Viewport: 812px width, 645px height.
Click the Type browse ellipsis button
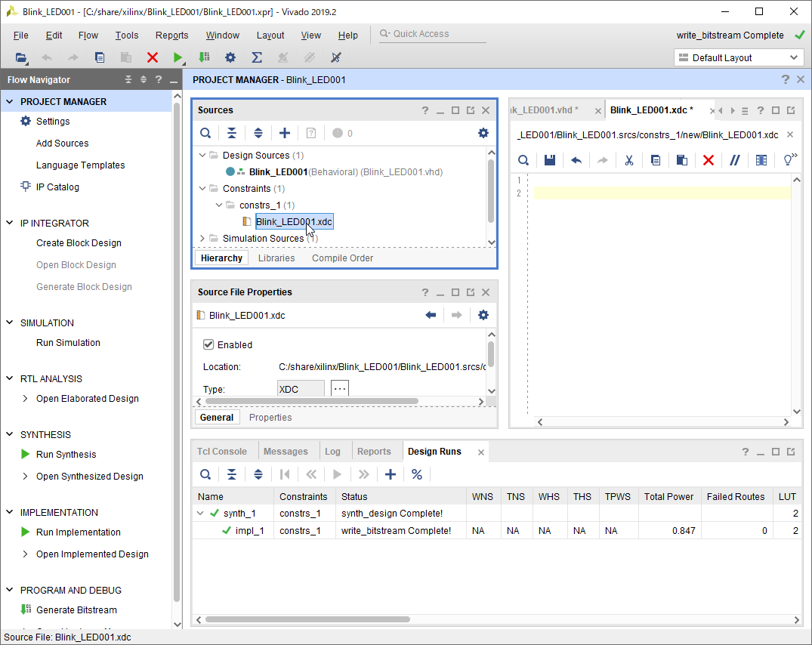click(x=340, y=388)
